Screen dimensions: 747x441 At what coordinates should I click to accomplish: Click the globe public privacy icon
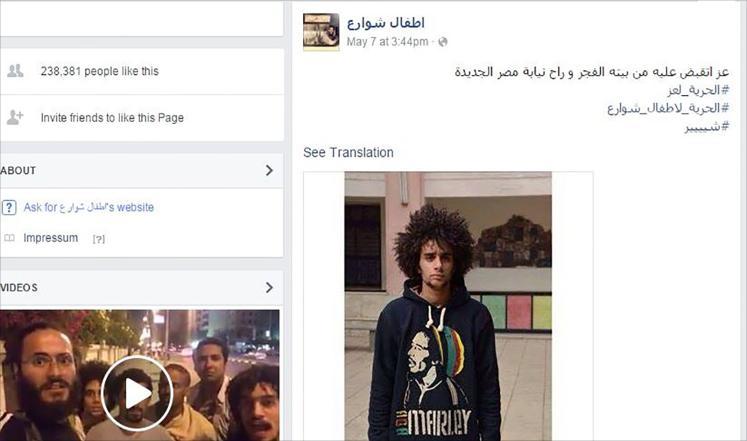point(443,42)
